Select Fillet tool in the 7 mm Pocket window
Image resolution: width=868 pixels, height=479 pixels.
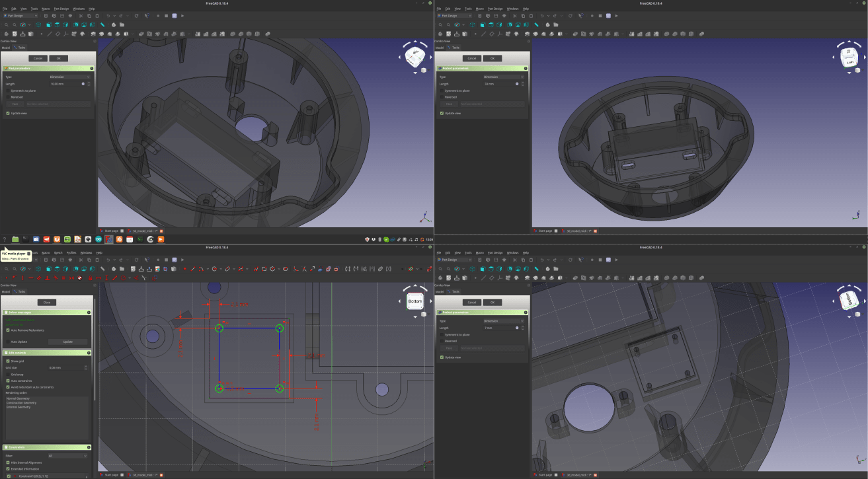click(666, 278)
